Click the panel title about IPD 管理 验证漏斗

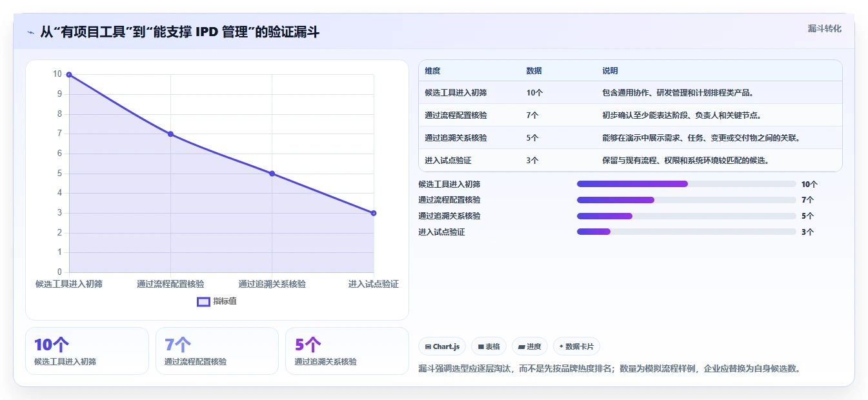point(180,32)
